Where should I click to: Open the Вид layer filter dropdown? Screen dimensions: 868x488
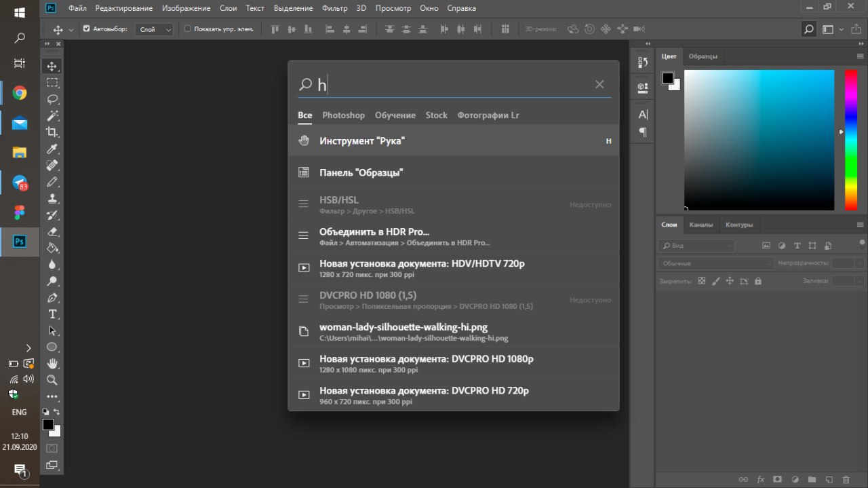pos(696,245)
